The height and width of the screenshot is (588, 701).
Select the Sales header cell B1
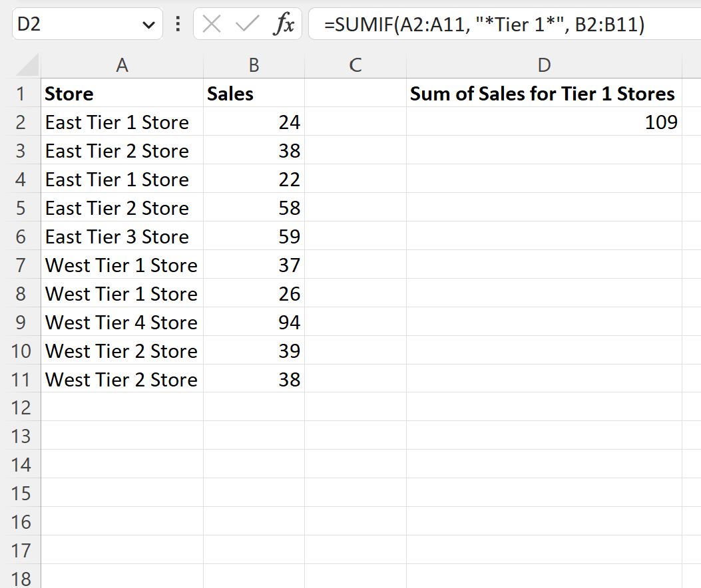click(254, 93)
